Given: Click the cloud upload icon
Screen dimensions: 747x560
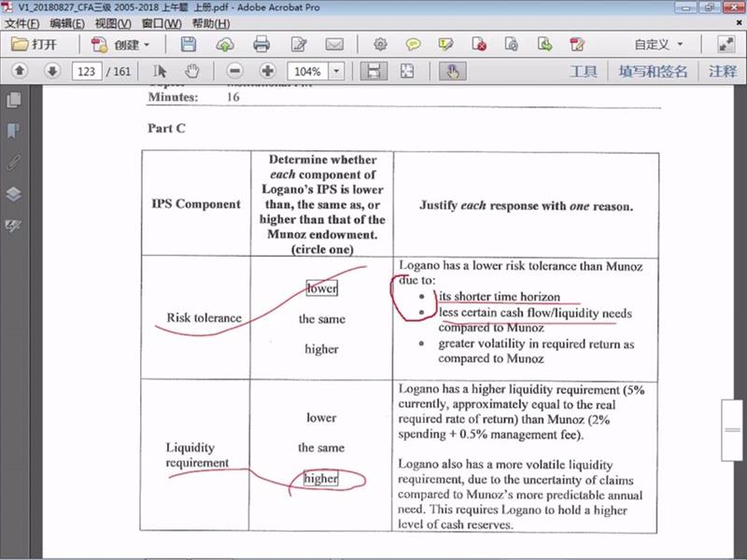Looking at the screenshot, I should (225, 45).
